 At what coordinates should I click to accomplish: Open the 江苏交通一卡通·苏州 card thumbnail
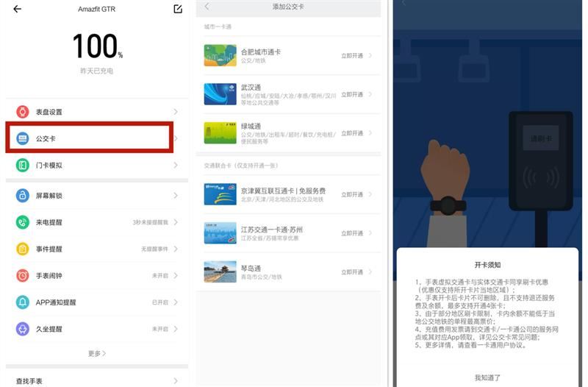click(x=220, y=233)
